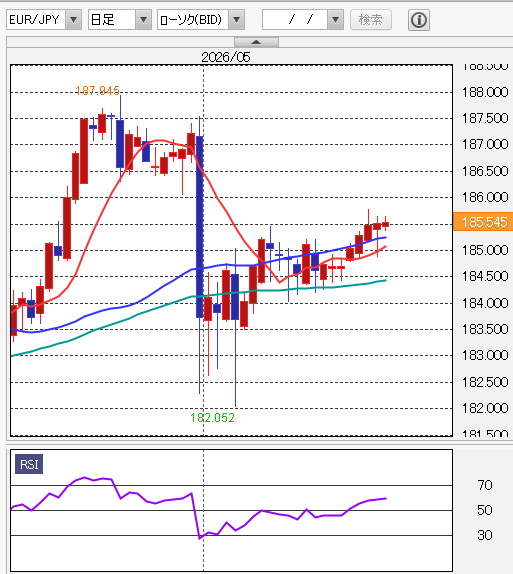The image size is (513, 574).
Task: Click the 182.000 price axis label
Action: tap(485, 408)
